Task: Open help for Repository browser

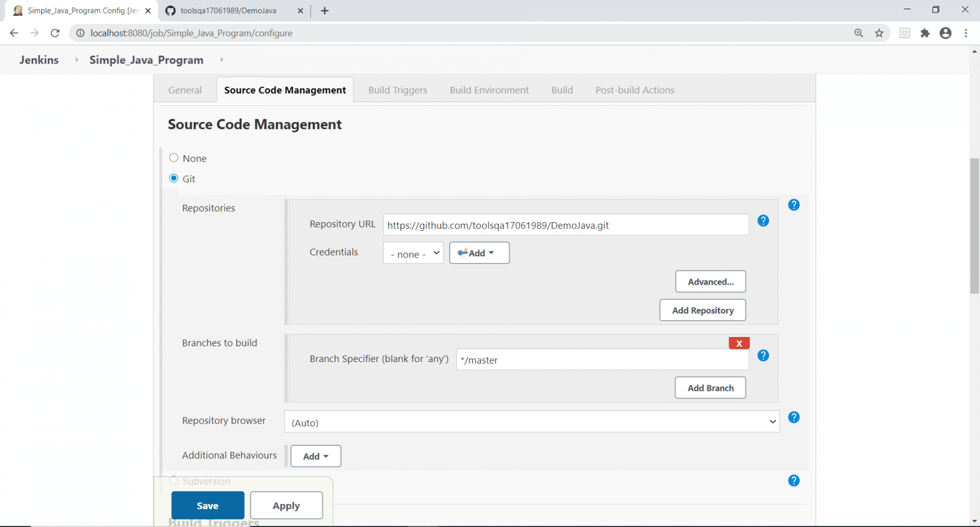Action: (794, 417)
